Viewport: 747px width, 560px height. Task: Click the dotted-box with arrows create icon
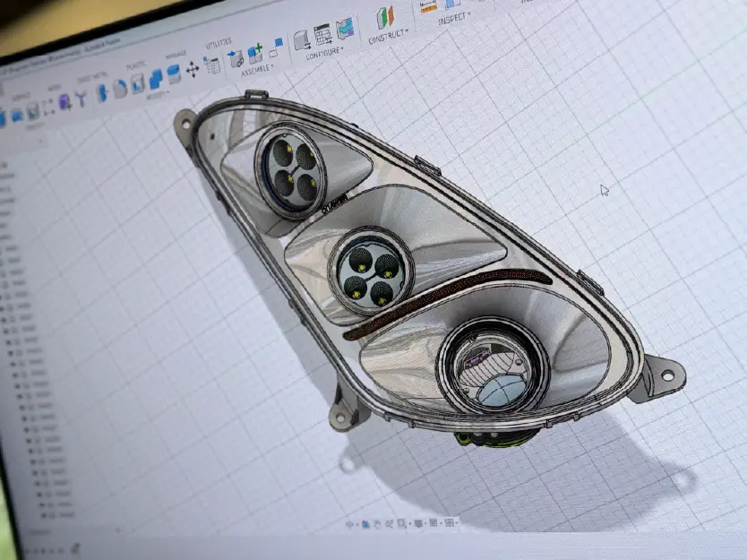click(48, 108)
